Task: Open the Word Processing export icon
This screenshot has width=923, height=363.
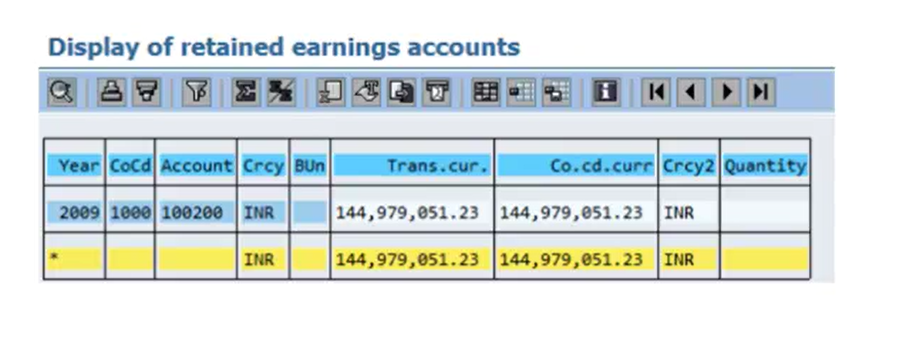Action: point(366,92)
